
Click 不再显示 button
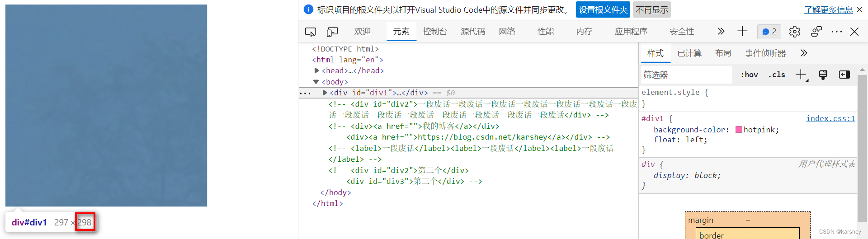(x=652, y=9)
